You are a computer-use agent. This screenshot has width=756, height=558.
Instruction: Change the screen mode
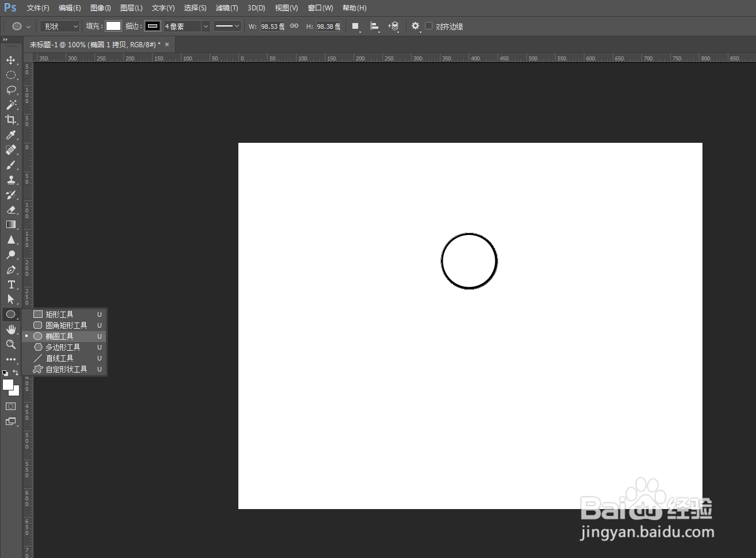pyautogui.click(x=10, y=422)
